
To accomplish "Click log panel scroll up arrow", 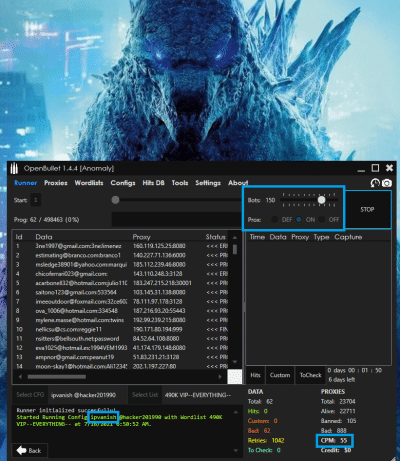I will click(236, 412).
